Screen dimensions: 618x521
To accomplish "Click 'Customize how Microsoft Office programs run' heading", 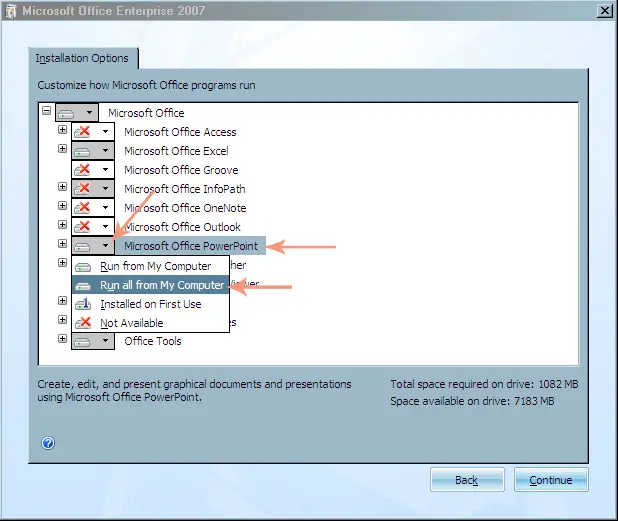I will click(146, 85).
